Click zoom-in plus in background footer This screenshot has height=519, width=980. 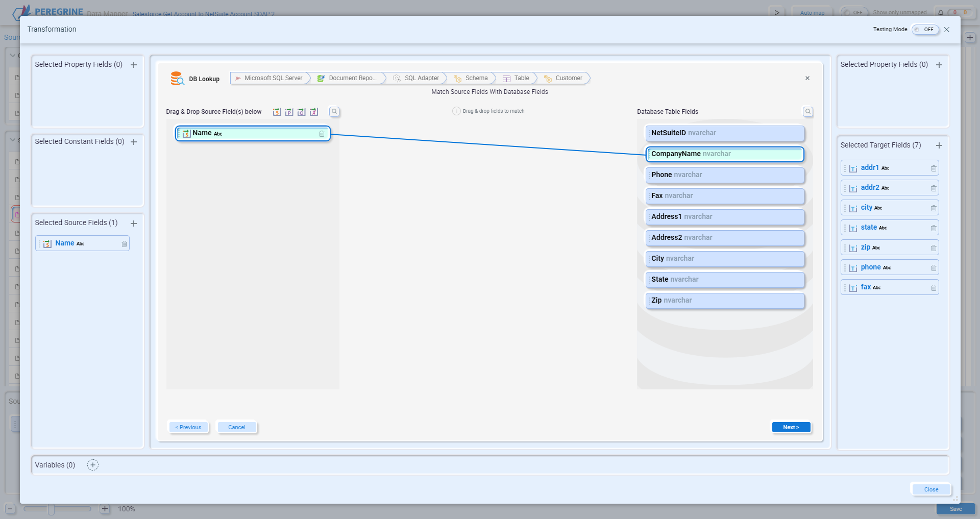click(105, 509)
